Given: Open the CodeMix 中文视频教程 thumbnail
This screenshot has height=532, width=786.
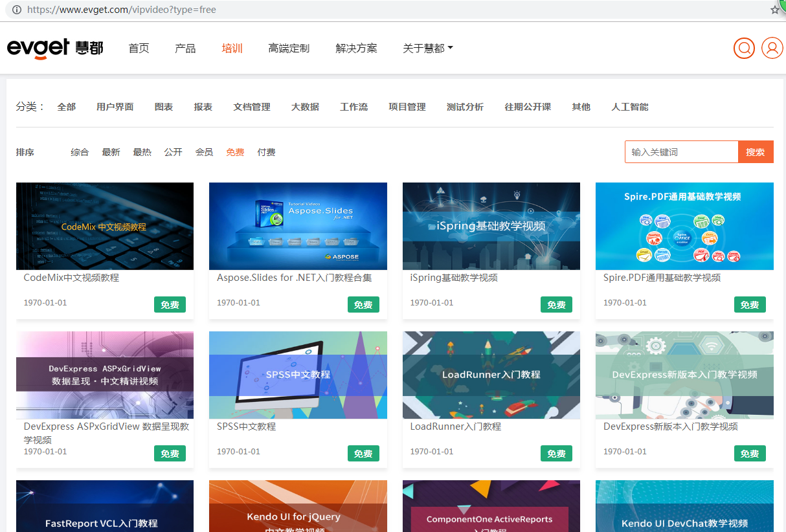Looking at the screenshot, I should pyautogui.click(x=104, y=226).
